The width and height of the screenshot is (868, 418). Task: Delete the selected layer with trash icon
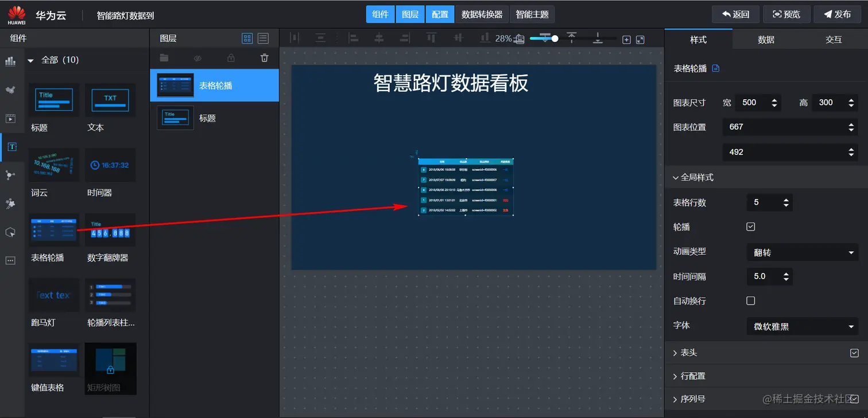click(x=264, y=58)
